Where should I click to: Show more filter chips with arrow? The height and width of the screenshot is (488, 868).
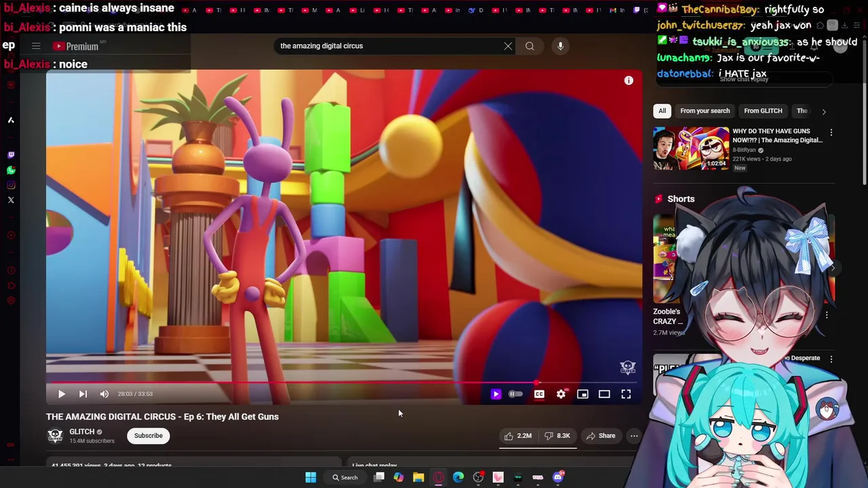(x=824, y=111)
